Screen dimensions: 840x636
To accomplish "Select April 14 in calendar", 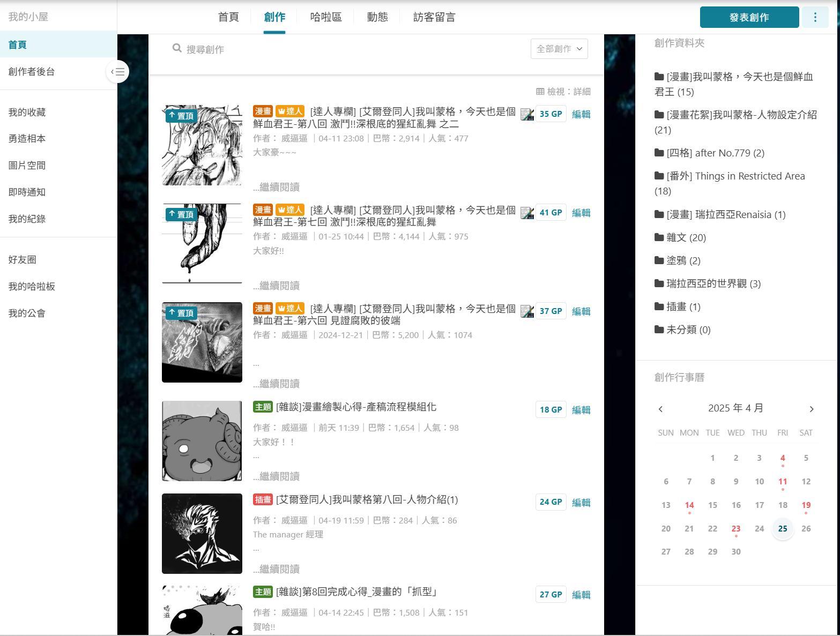I will click(689, 505).
